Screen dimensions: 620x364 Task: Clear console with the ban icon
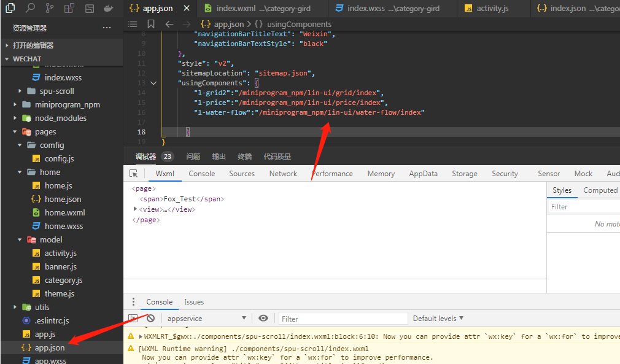coord(150,318)
